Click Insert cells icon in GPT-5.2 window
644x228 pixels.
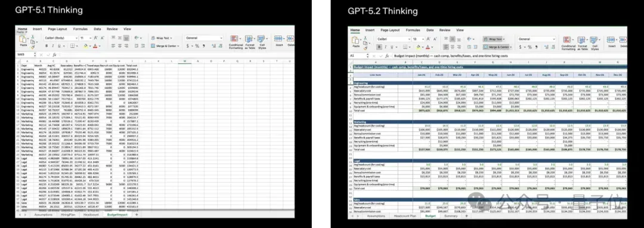pos(611,39)
